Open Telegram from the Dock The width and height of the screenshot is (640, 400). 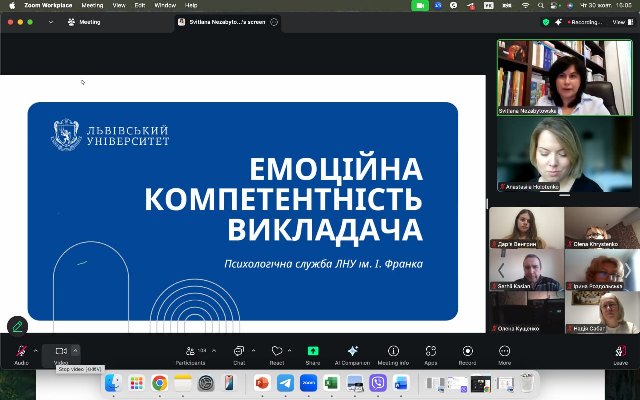pos(286,382)
